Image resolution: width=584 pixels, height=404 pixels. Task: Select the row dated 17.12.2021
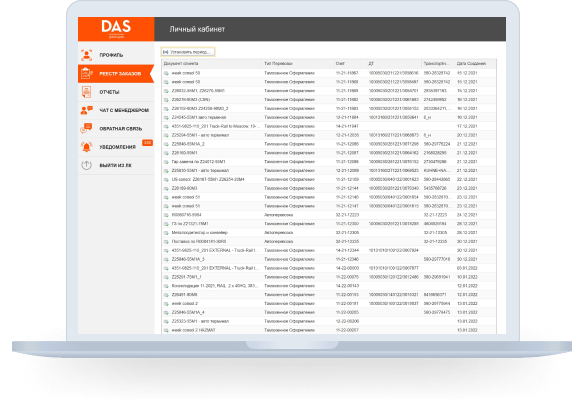click(x=329, y=126)
